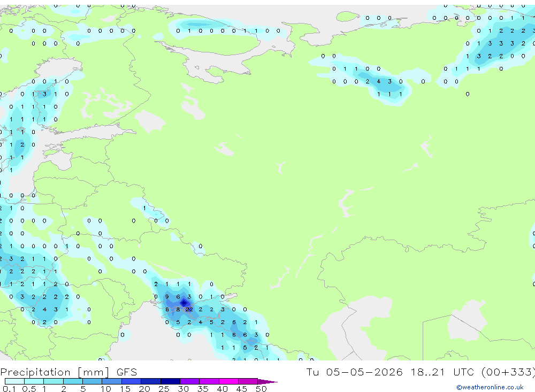Select the 1–2 mm legend color box
The height and width of the screenshot is (392, 535).
point(53,381)
